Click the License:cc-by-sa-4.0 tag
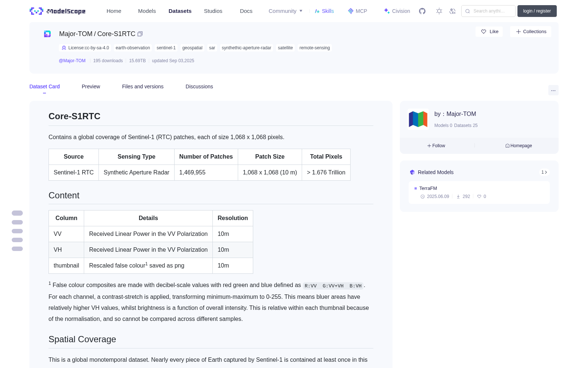Image resolution: width=588 pixels, height=368 pixels. 85,48
